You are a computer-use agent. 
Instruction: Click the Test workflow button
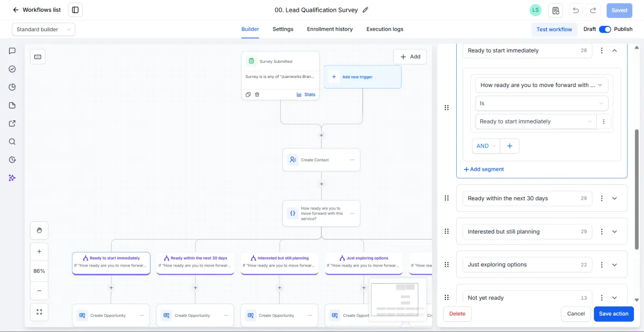554,29
